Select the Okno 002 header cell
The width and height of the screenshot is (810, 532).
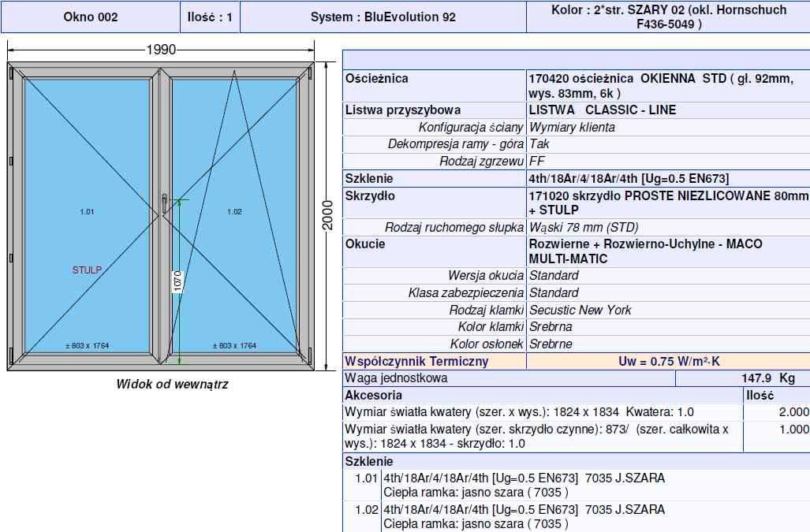click(91, 17)
